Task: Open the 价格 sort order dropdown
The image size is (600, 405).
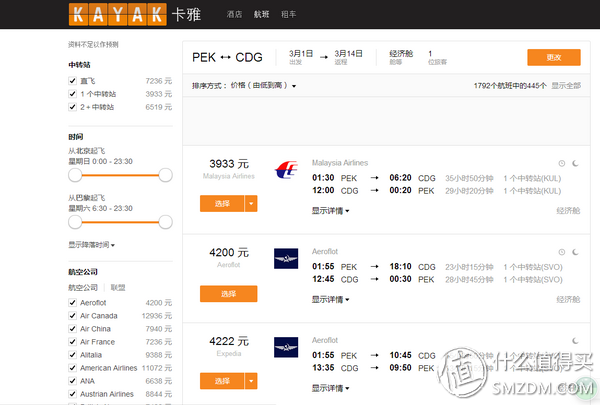Action: [x=263, y=85]
